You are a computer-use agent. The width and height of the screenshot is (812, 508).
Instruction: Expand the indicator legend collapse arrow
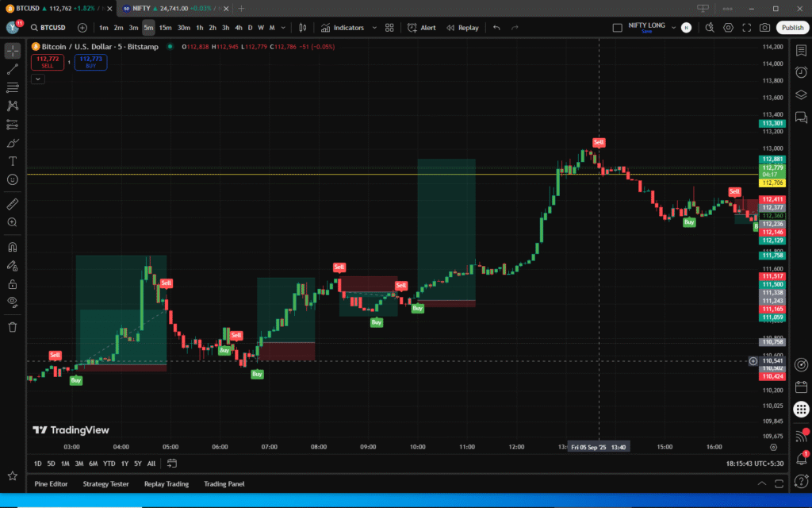tap(38, 79)
